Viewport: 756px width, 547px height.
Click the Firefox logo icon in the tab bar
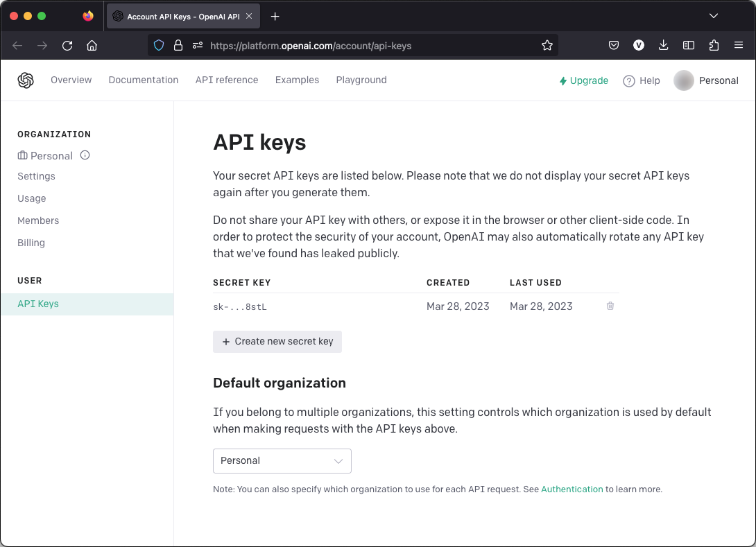[88, 17]
